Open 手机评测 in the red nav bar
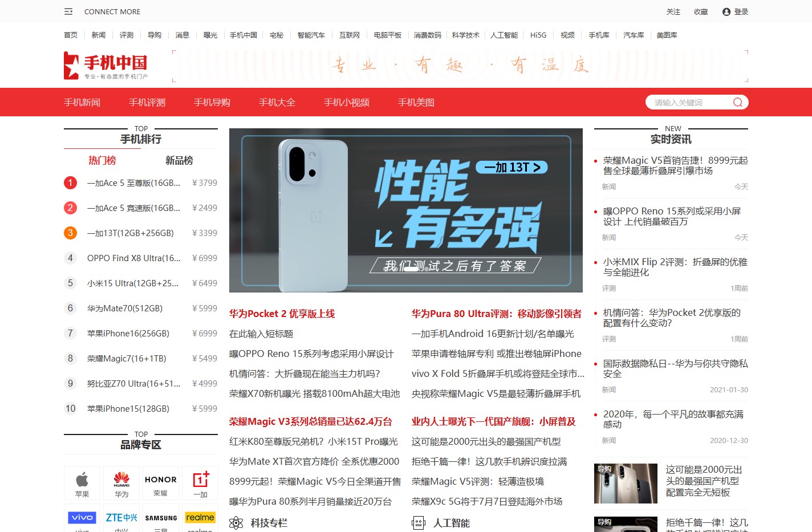 [147, 102]
